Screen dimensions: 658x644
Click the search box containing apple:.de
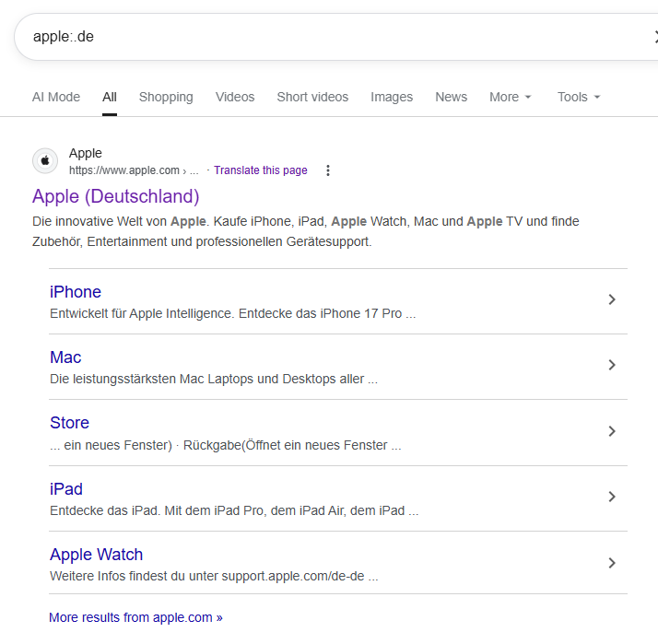click(335, 37)
